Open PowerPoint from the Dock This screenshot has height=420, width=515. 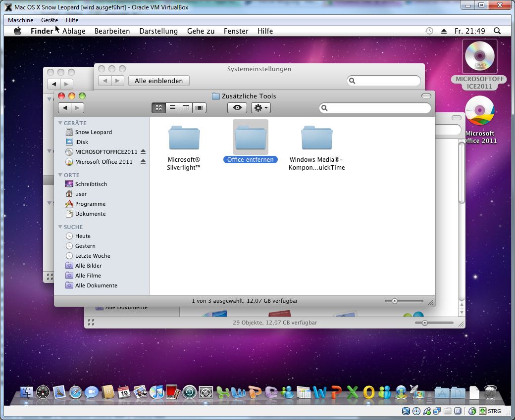tap(337, 394)
